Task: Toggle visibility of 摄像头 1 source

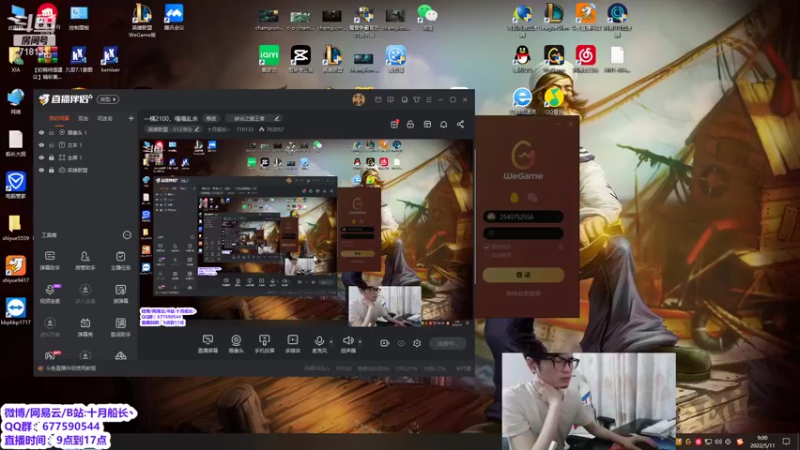Action: [x=41, y=132]
